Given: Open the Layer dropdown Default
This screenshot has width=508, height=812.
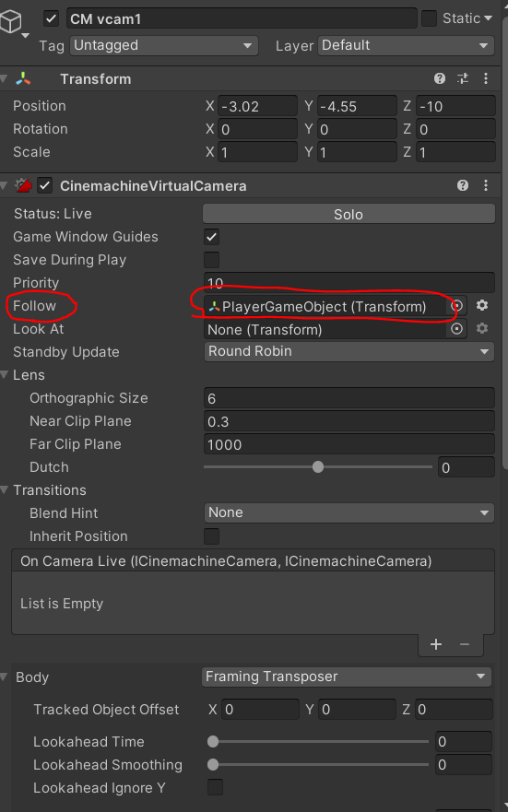Looking at the screenshot, I should 406,45.
